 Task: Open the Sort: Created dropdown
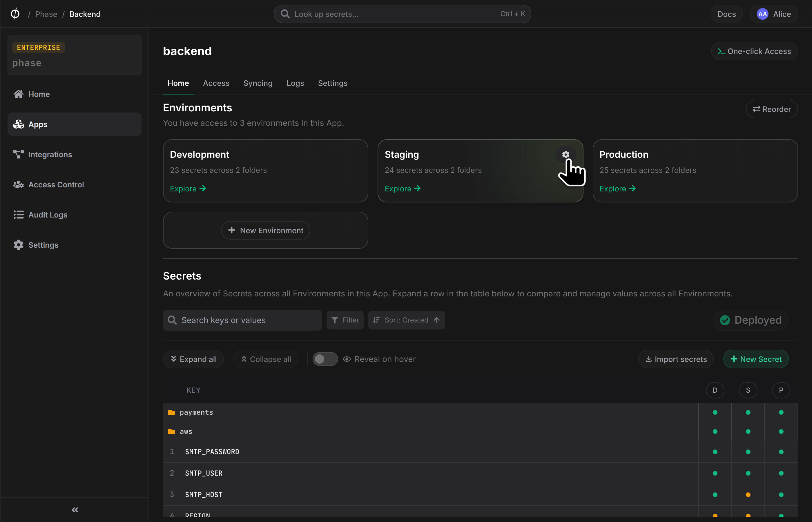pyautogui.click(x=406, y=320)
